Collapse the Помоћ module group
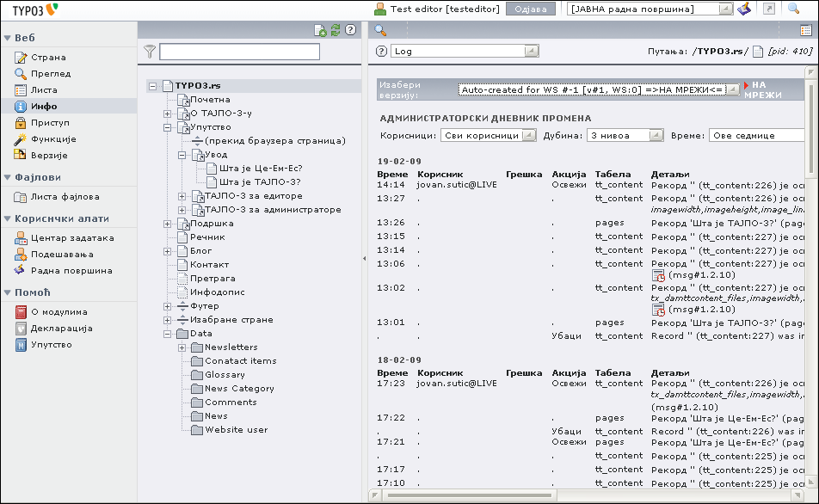The height and width of the screenshot is (504, 819). tap(7, 292)
